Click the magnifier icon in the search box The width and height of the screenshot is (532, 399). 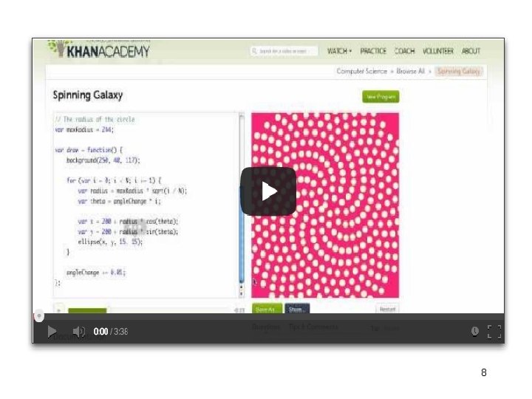pyautogui.click(x=254, y=51)
